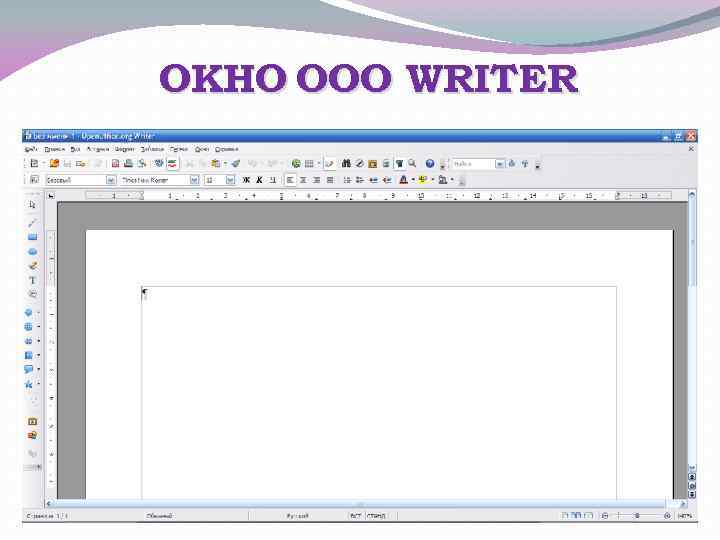This screenshot has width=720, height=540.
Task: Export directly as PDF icon
Action: click(x=115, y=163)
